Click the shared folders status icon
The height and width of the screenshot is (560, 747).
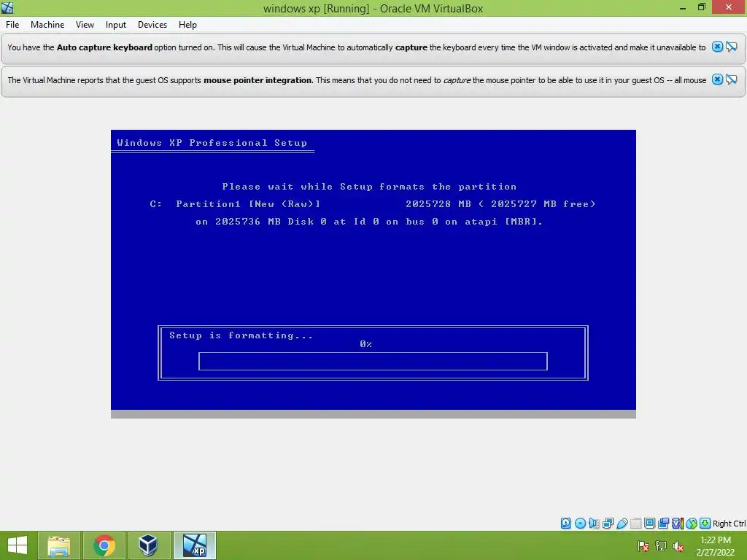[636, 524]
